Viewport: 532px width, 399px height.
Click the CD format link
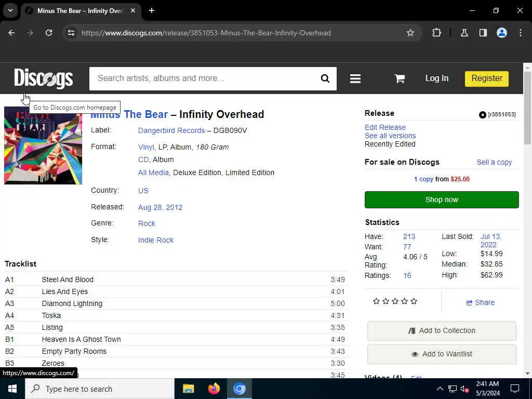point(143,159)
